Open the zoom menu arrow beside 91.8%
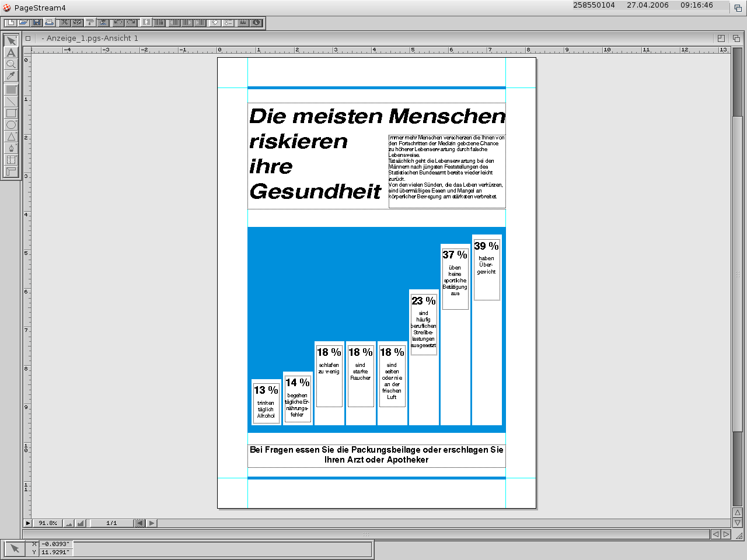The image size is (747, 560). (27, 523)
